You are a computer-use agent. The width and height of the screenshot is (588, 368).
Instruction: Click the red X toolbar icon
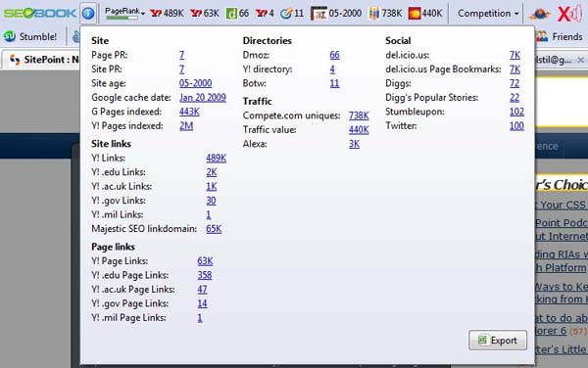[x=569, y=15]
